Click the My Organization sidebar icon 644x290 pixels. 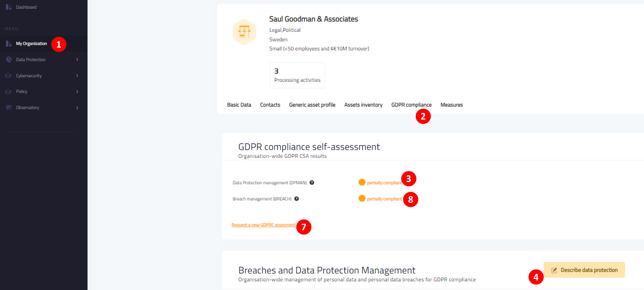pos(8,43)
